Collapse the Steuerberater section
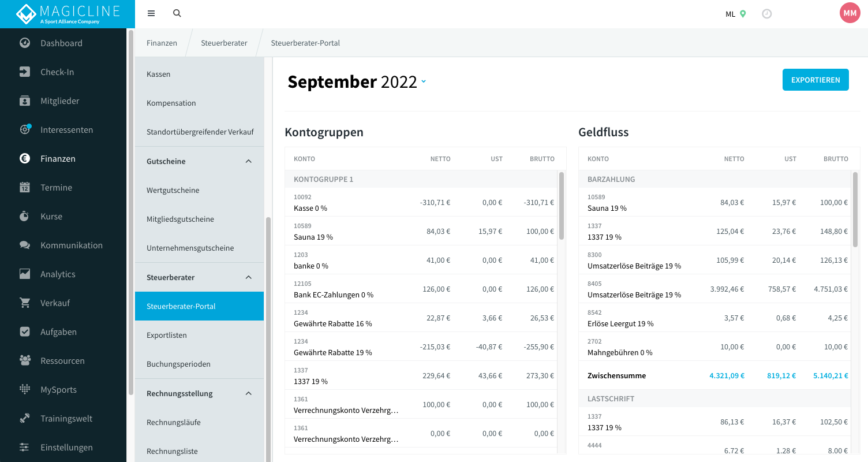Screen dimensions: 868x462 point(249,277)
